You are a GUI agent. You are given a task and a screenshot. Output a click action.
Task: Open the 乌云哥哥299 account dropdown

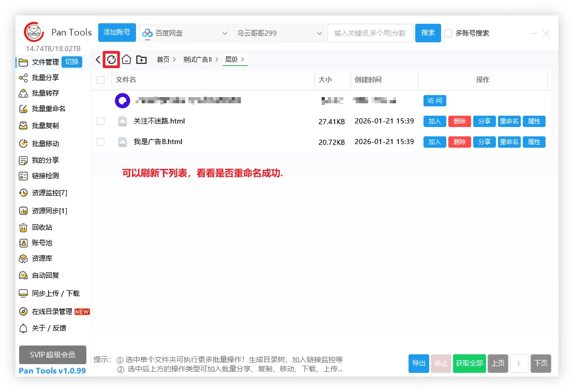pos(279,33)
